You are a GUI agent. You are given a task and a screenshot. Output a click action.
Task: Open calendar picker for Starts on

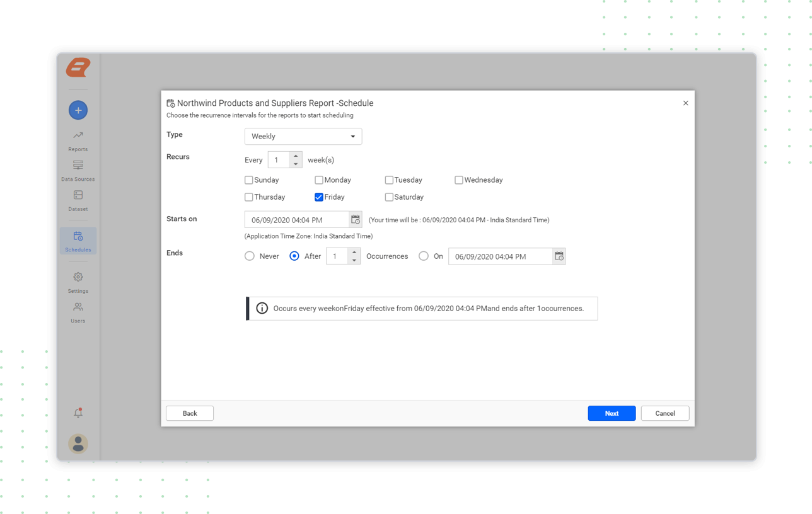point(356,219)
